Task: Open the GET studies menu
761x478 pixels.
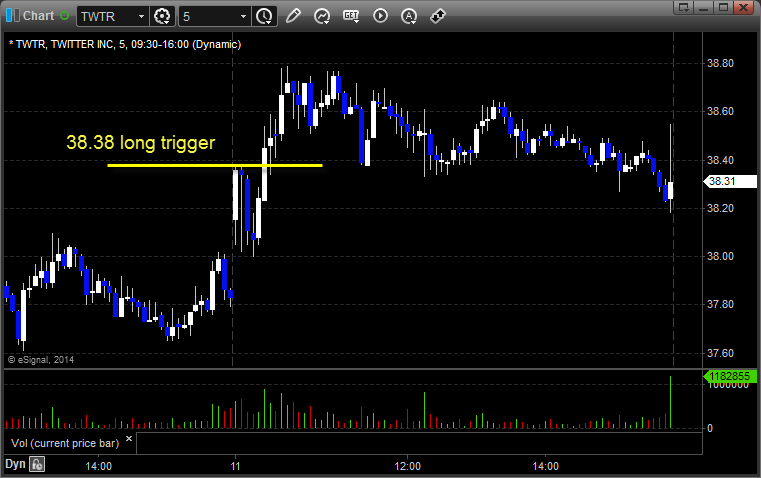Action: click(351, 16)
